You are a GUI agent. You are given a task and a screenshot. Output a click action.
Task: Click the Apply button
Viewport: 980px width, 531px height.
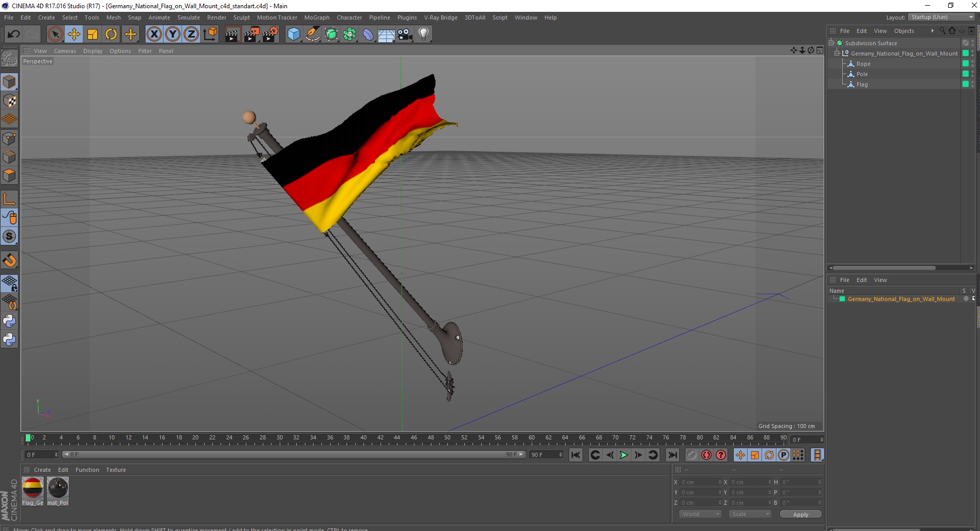(x=801, y=515)
